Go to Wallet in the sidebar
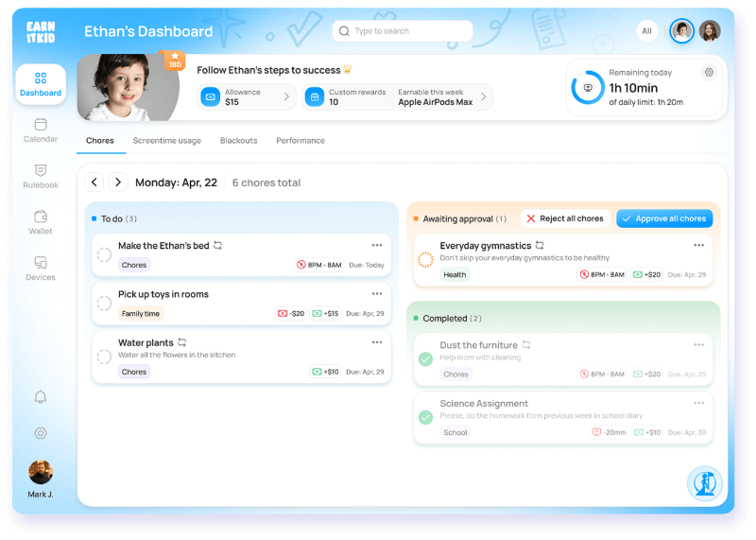 pos(41,221)
